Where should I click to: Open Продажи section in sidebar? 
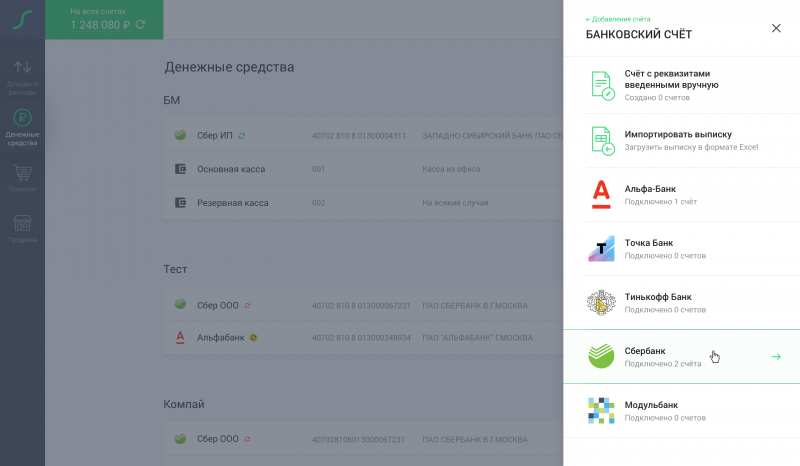click(22, 228)
